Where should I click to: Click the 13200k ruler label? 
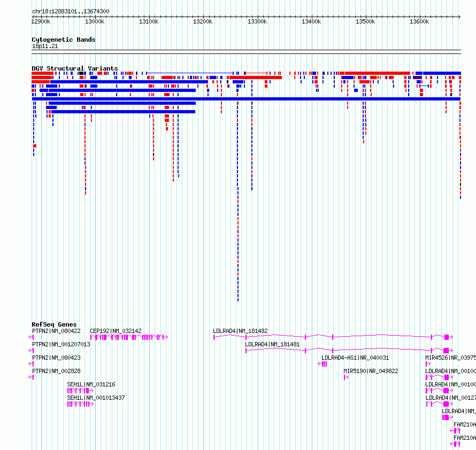203,21
